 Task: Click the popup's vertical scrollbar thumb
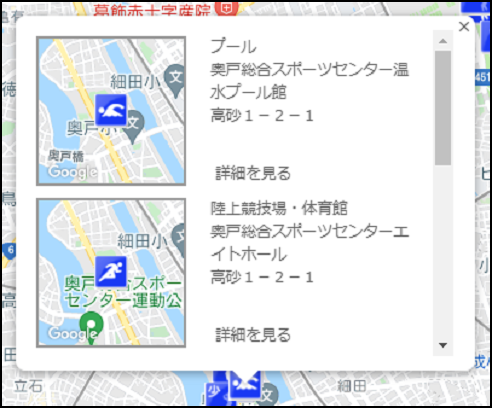[443, 108]
